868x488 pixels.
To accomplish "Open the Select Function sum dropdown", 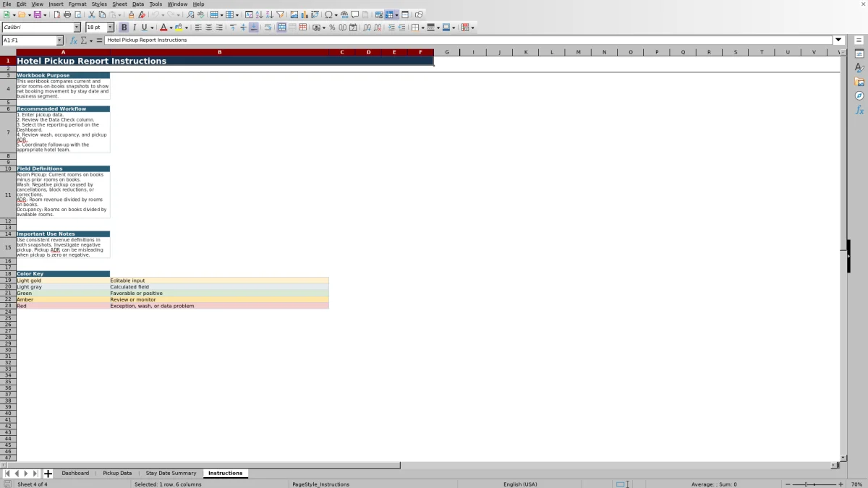I will [x=90, y=40].
